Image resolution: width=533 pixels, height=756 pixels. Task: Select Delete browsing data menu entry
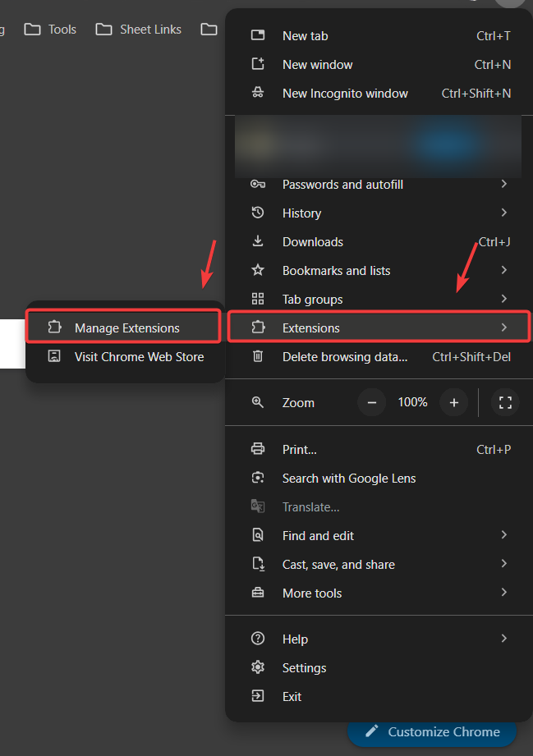[379, 357]
